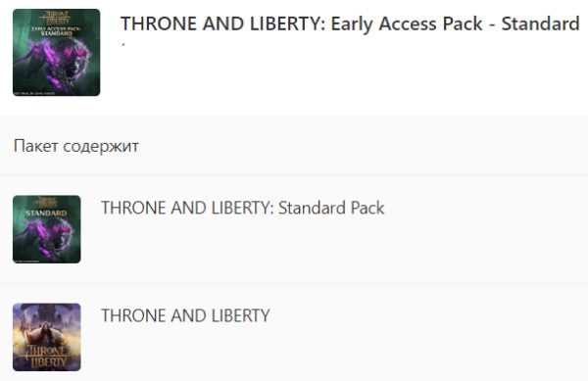This screenshot has width=588, height=381.
Task: Click the Early Access Pack - Standard title
Action: (350, 24)
